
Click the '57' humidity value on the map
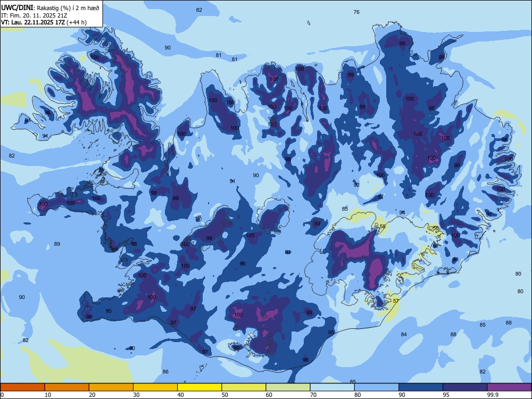(396, 301)
